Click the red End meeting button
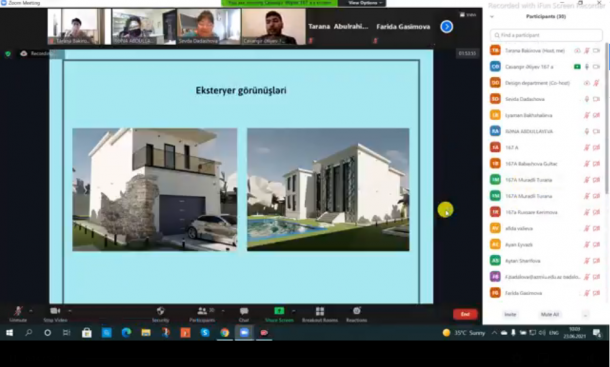The height and width of the screenshot is (367, 610). click(x=465, y=314)
